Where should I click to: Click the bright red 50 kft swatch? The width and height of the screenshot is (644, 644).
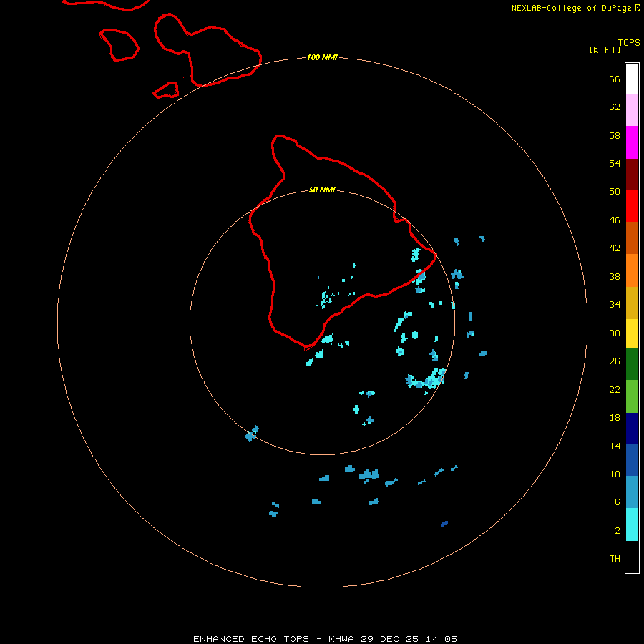632,206
